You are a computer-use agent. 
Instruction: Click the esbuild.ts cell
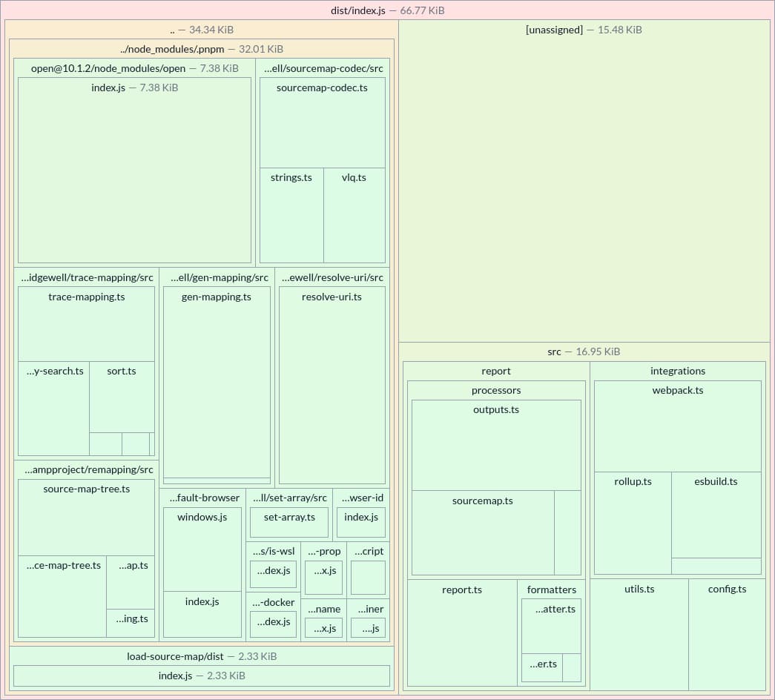click(716, 515)
